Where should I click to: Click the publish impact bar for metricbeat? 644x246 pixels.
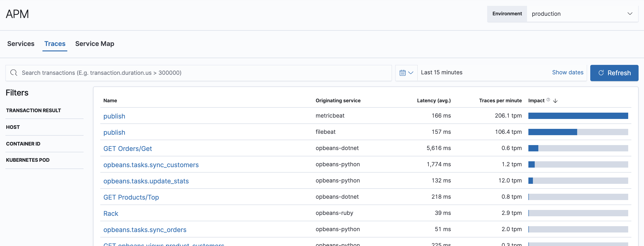[x=578, y=116]
